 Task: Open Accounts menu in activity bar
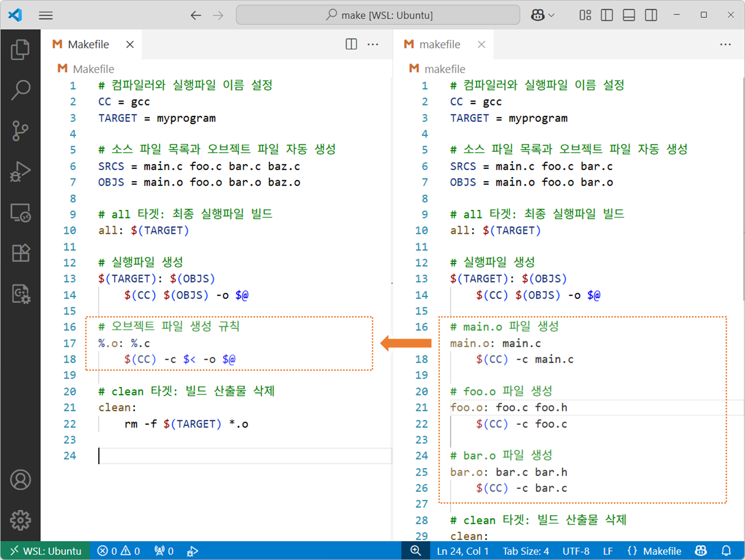20,480
